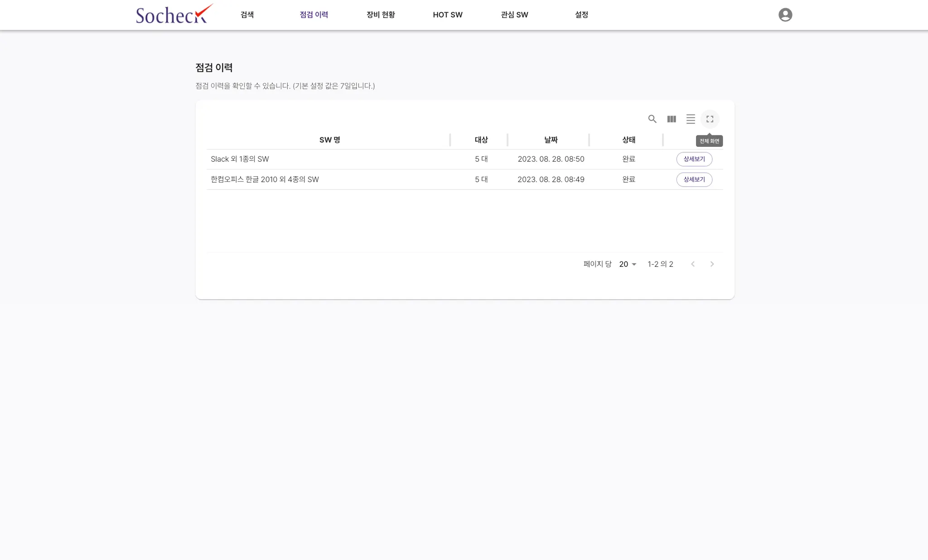Go to previous page arrow

tap(692, 264)
